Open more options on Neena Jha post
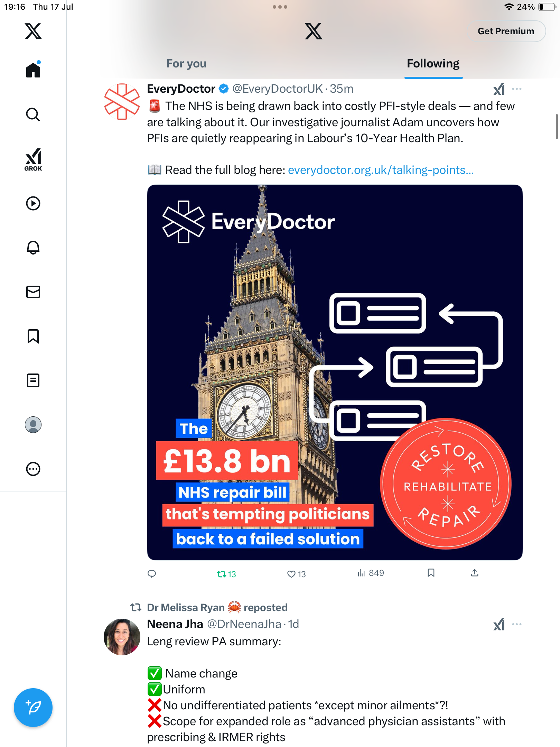560x747 pixels. point(517,624)
